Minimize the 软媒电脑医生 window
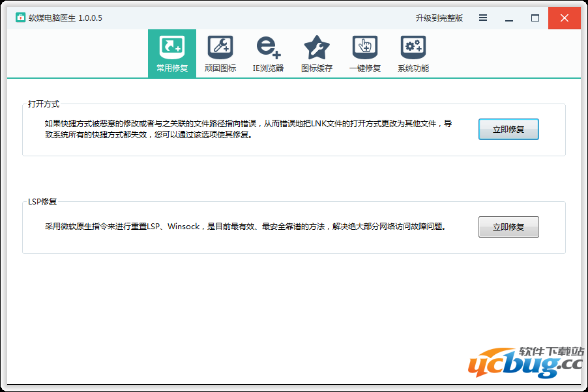The height and width of the screenshot is (392, 588). tap(509, 18)
